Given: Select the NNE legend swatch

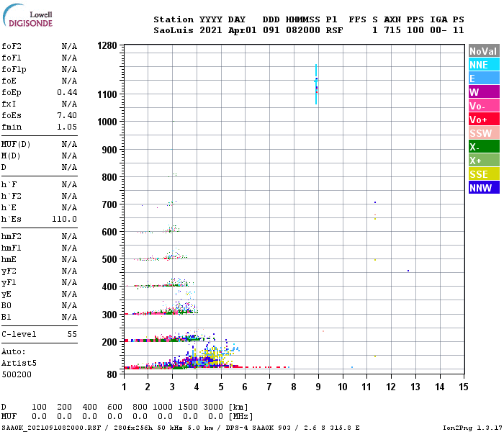Looking at the screenshot, I should [x=484, y=65].
